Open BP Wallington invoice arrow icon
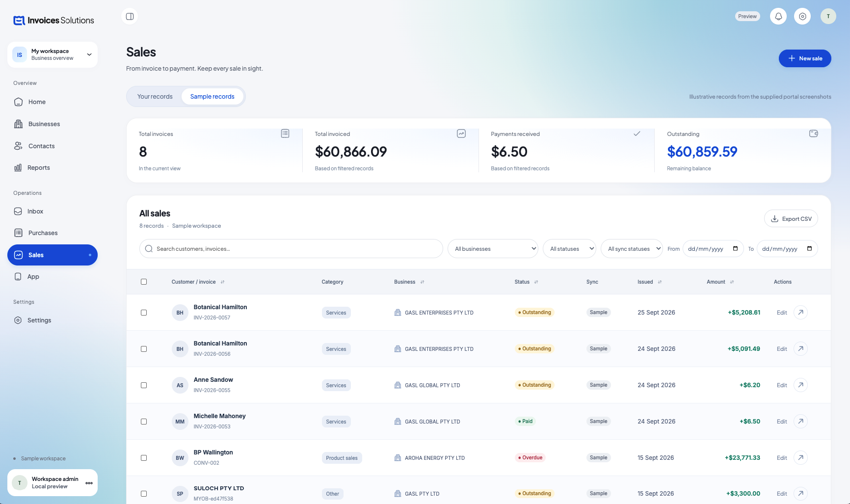The image size is (850, 504). [800, 457]
